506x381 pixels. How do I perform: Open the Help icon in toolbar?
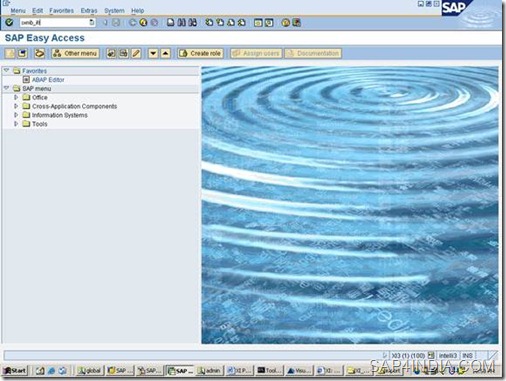pos(285,23)
